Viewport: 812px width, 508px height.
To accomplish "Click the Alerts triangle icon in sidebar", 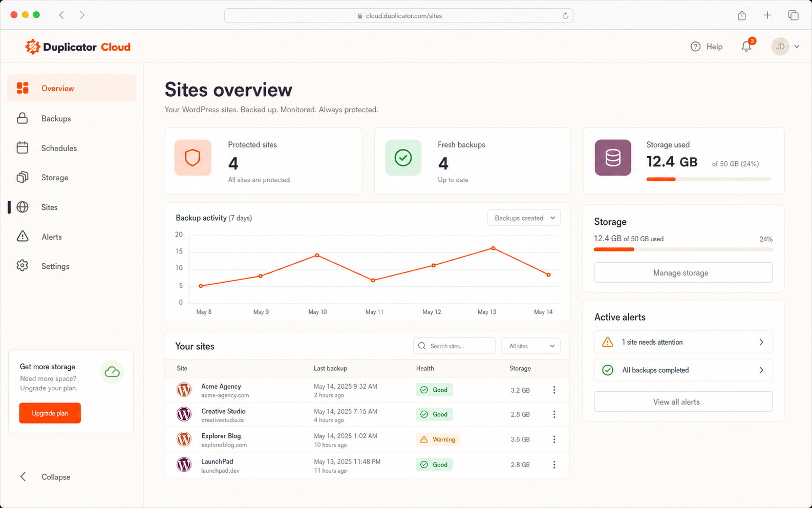I will point(23,236).
